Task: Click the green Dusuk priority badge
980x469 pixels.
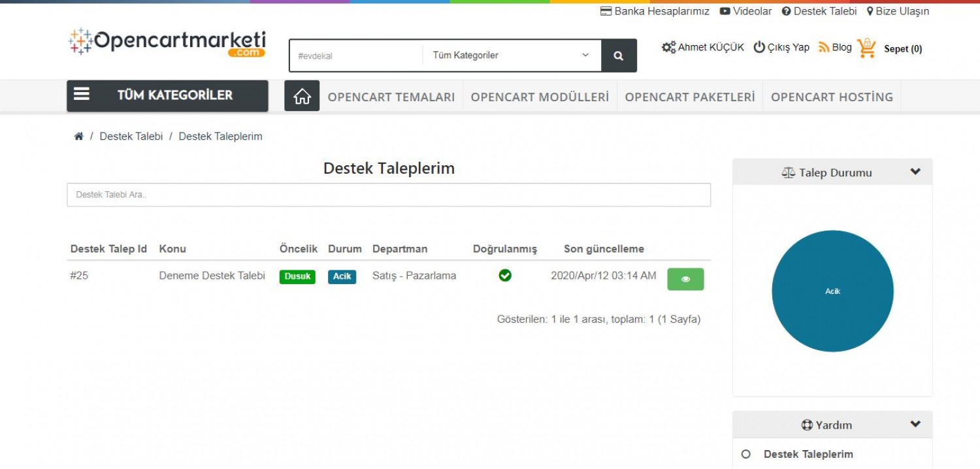Action: (x=297, y=276)
